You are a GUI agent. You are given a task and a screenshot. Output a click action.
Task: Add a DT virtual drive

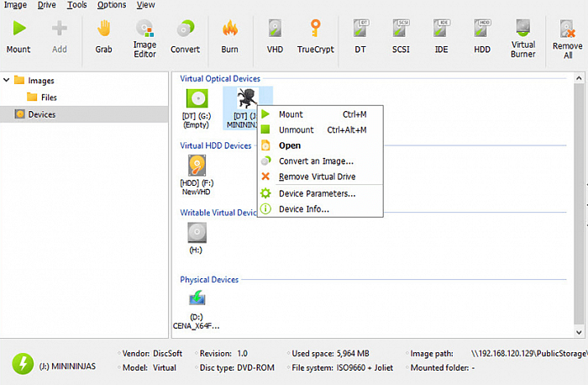(360, 37)
